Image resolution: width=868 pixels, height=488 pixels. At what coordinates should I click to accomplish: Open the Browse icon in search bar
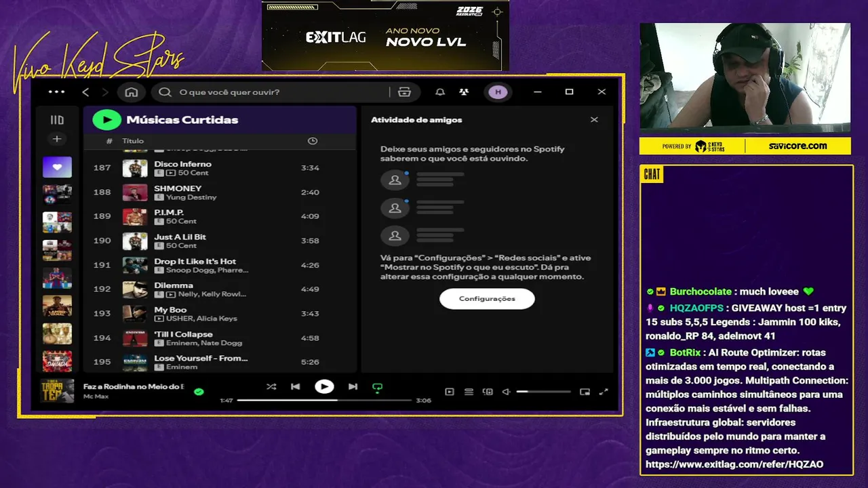(x=405, y=92)
